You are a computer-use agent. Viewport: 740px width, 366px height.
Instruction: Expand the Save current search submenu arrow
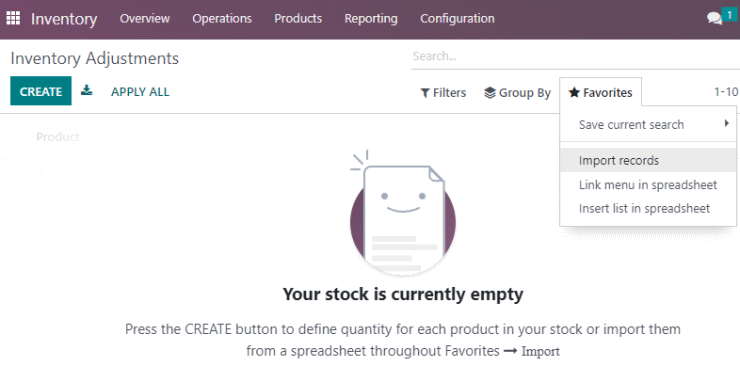coord(727,124)
